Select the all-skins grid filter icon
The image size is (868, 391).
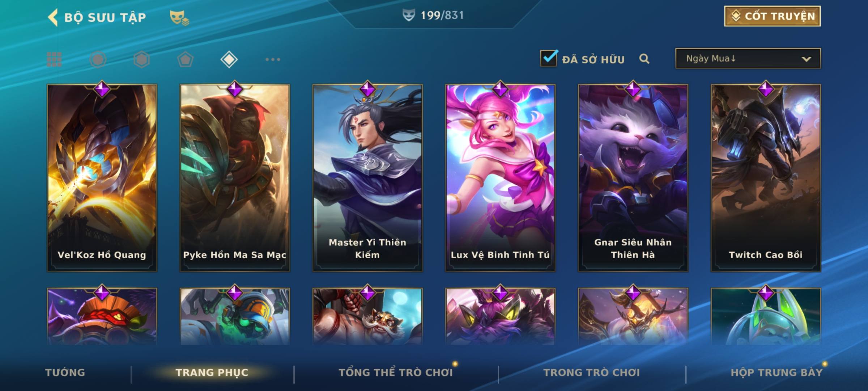pyautogui.click(x=54, y=59)
